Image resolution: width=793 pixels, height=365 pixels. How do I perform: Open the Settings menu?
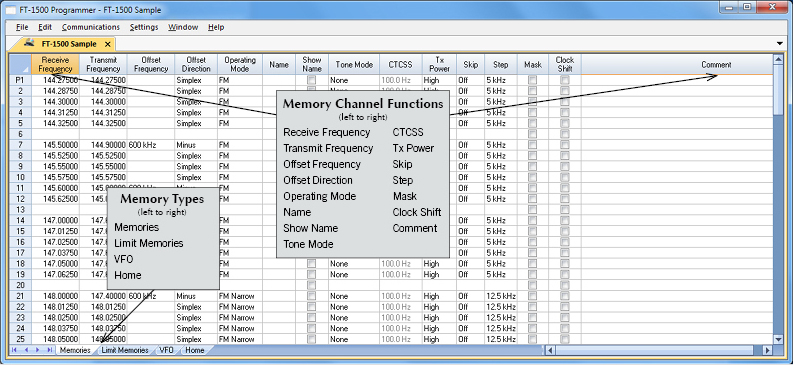144,27
